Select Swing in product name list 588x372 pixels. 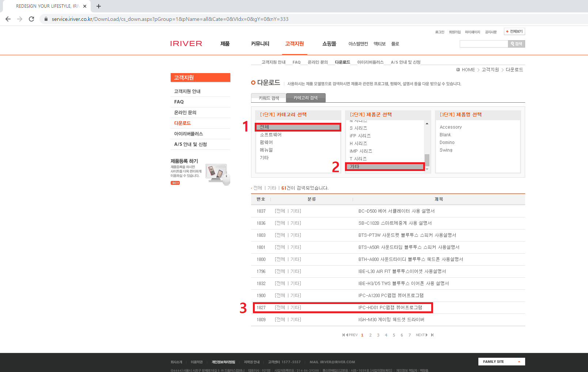[x=446, y=150]
